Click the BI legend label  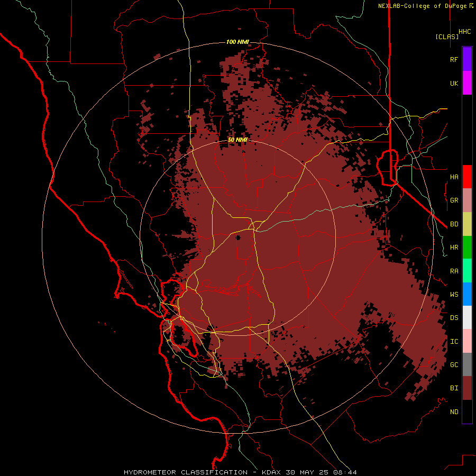pos(454,388)
